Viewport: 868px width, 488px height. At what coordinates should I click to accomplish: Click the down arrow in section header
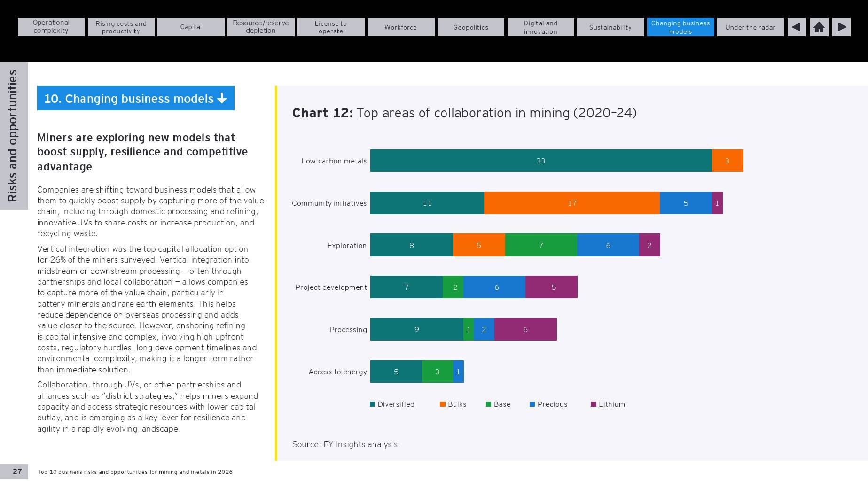point(222,98)
